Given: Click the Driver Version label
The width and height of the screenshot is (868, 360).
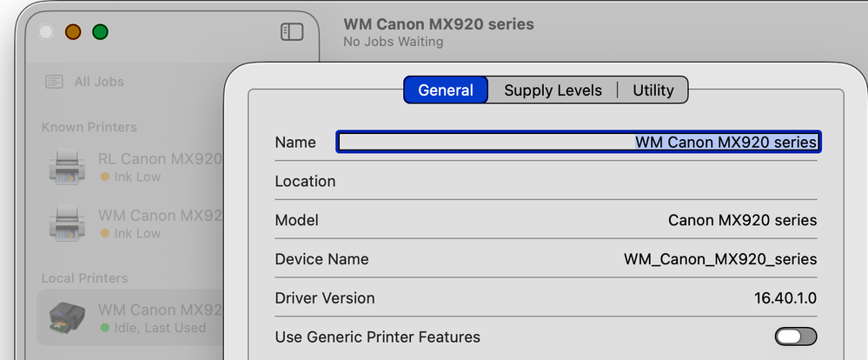Looking at the screenshot, I should [x=325, y=298].
